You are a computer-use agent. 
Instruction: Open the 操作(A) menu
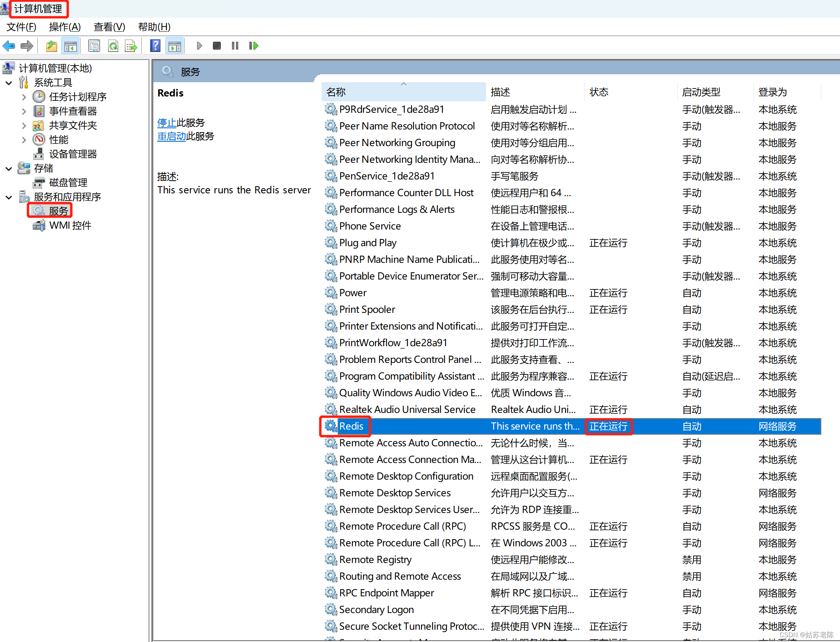[x=65, y=27]
